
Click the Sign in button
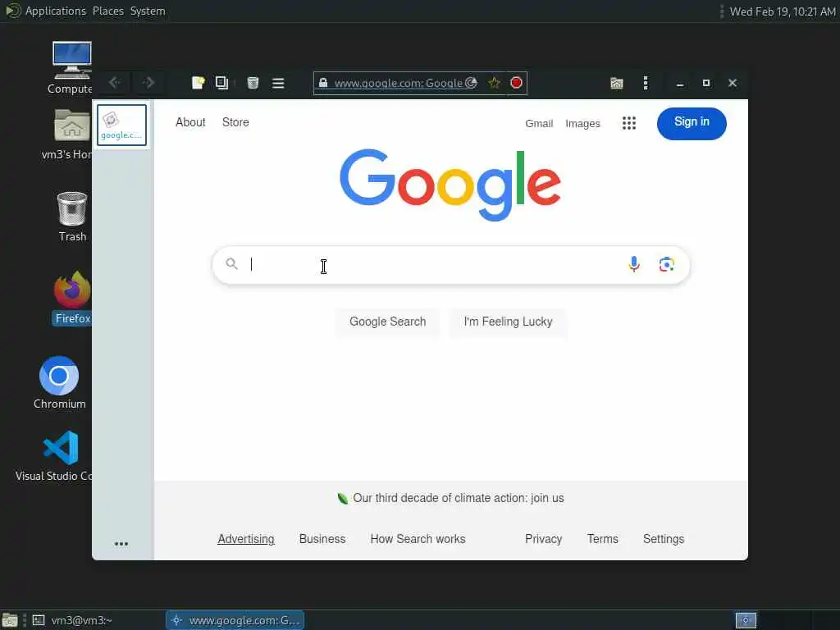point(692,124)
